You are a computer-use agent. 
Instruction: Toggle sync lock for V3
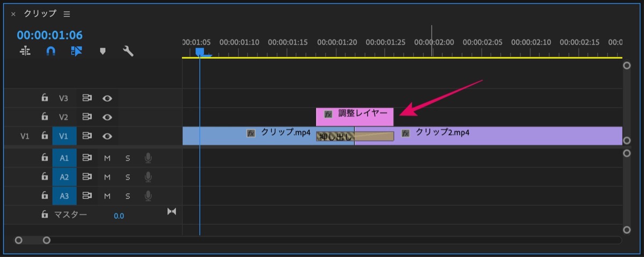click(87, 98)
